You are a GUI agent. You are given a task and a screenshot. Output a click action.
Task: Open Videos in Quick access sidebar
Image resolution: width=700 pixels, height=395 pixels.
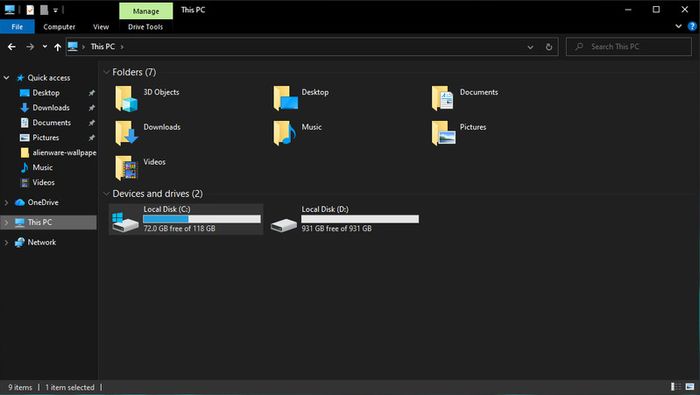(x=43, y=182)
